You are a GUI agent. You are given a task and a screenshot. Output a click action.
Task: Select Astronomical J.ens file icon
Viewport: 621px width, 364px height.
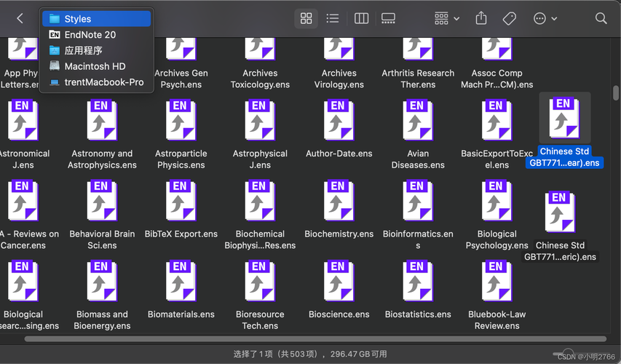coord(23,120)
